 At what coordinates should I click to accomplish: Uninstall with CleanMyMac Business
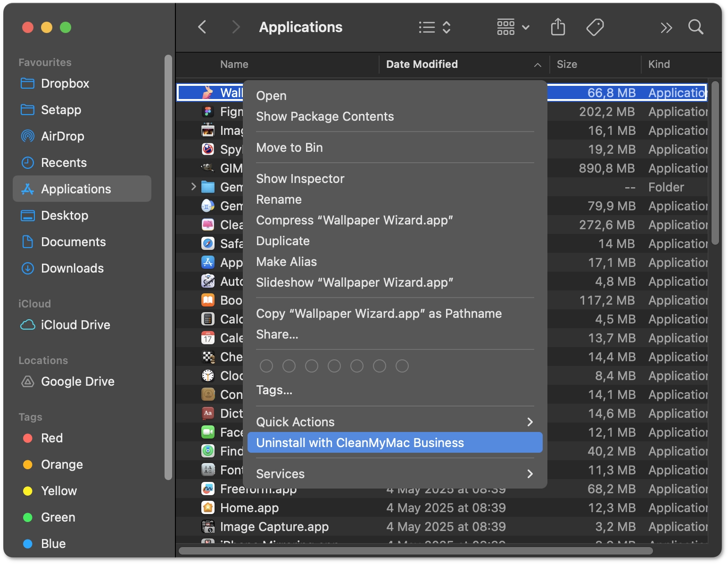395,443
